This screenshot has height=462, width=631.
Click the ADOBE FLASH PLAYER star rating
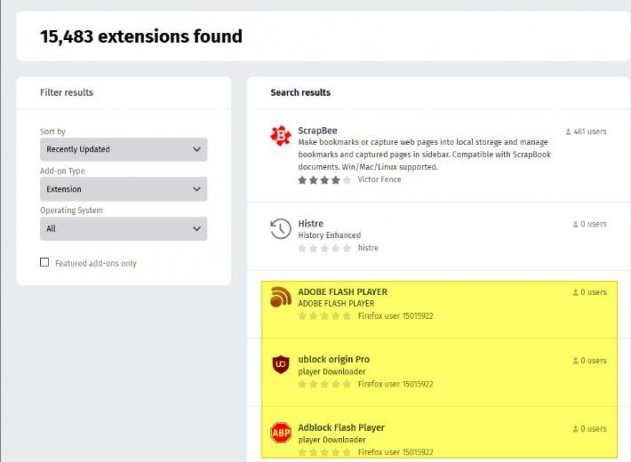[323, 315]
